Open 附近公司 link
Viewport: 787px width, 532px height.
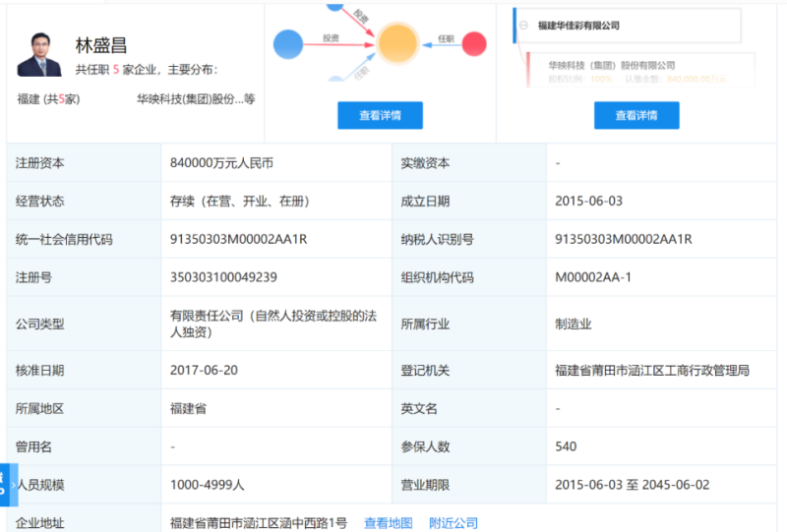pos(454,523)
